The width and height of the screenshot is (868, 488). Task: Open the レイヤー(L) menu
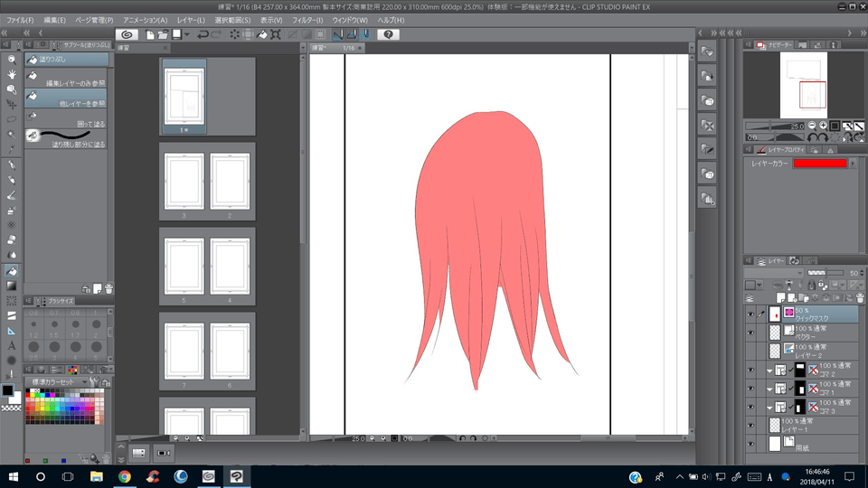191,20
